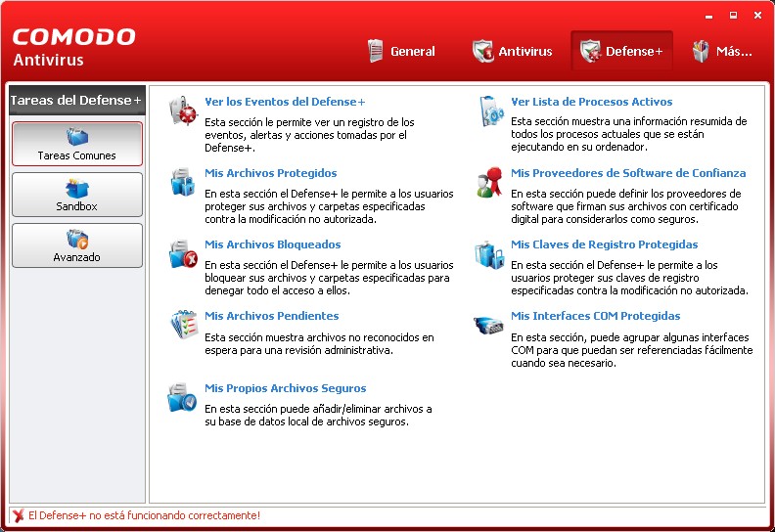775x532 pixels.
Task: Open Mis Interfaces COM Protegidas link
Action: point(596,316)
